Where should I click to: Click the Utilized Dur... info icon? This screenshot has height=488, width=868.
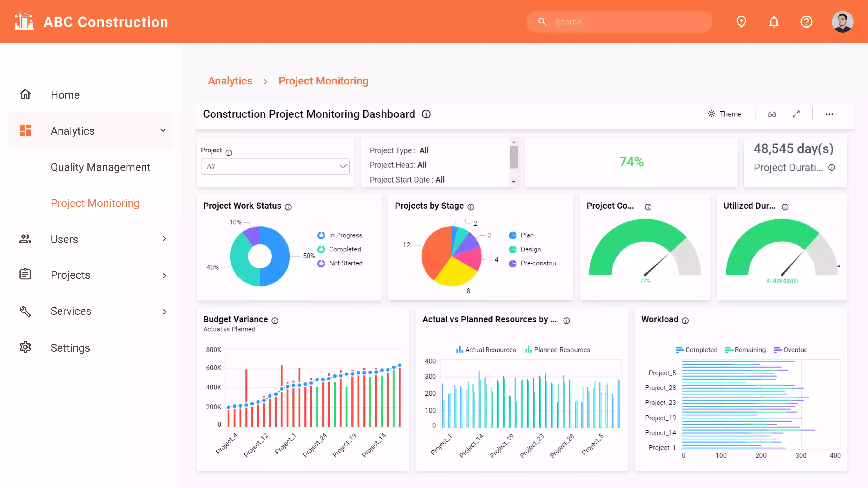[x=785, y=207]
